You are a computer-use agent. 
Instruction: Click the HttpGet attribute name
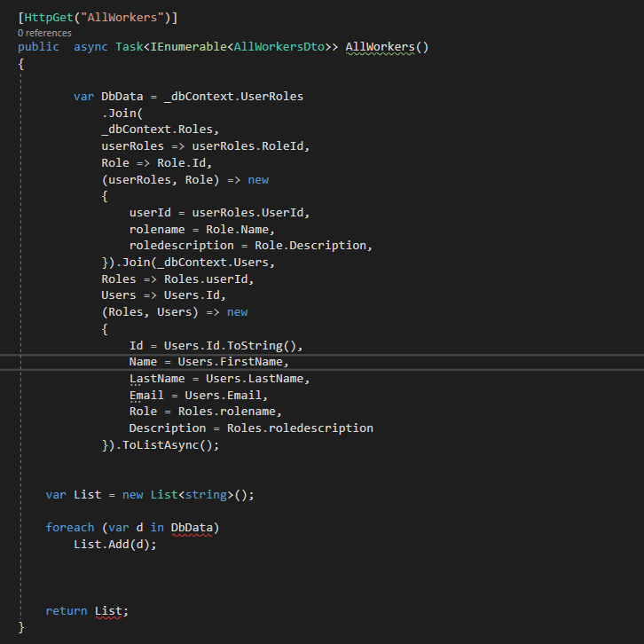coord(49,17)
